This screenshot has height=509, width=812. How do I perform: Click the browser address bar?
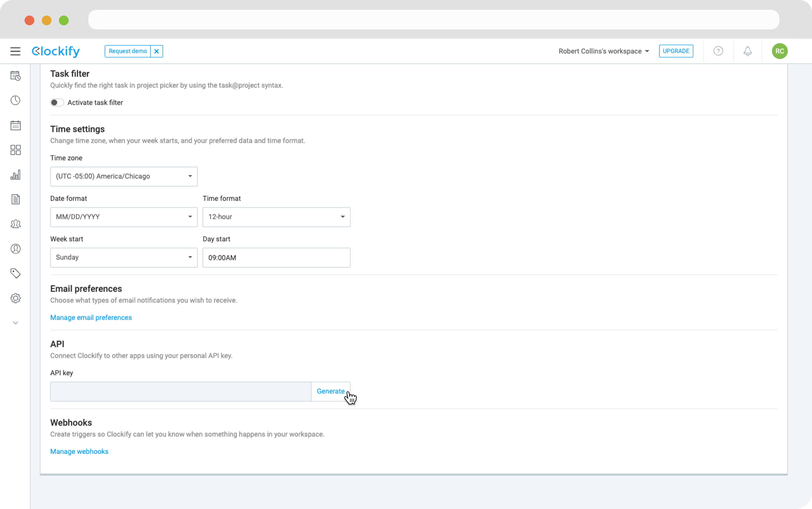pyautogui.click(x=433, y=20)
